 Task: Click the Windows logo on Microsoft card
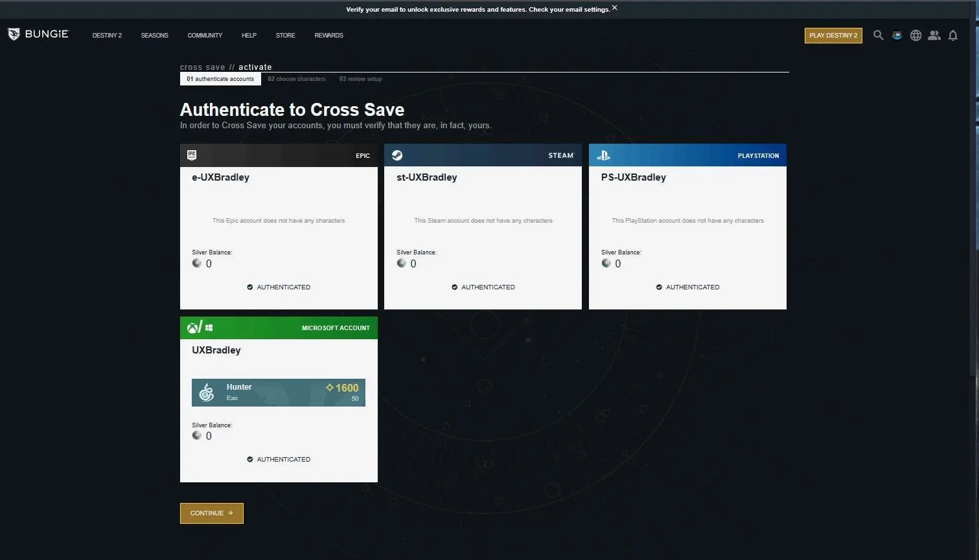point(209,328)
